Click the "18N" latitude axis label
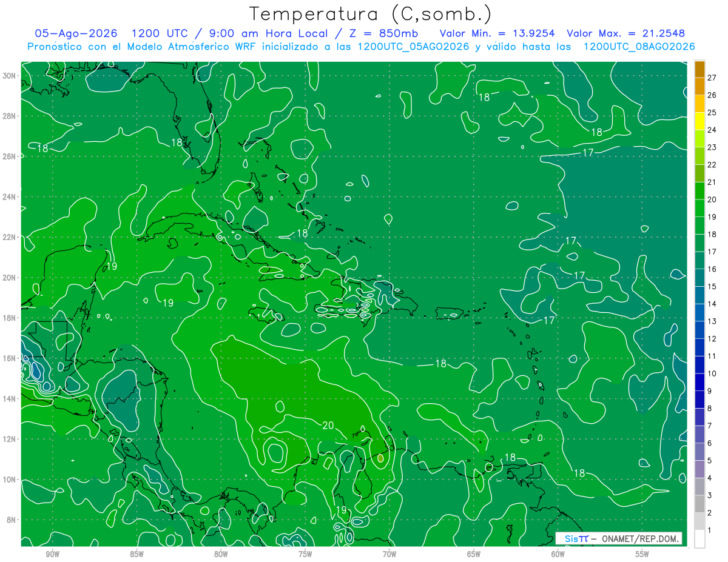This screenshot has height=562, width=728. (10, 318)
